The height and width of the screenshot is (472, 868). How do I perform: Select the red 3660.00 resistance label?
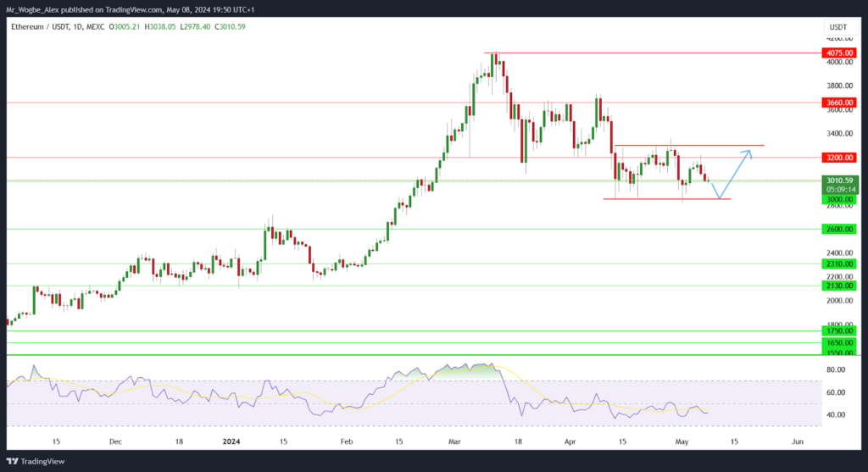(x=839, y=103)
